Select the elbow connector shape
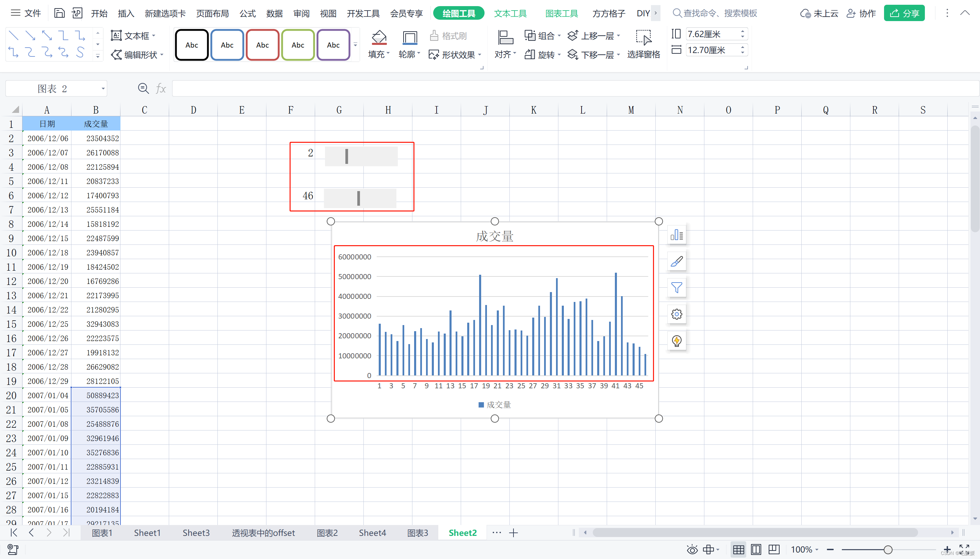 coord(63,36)
